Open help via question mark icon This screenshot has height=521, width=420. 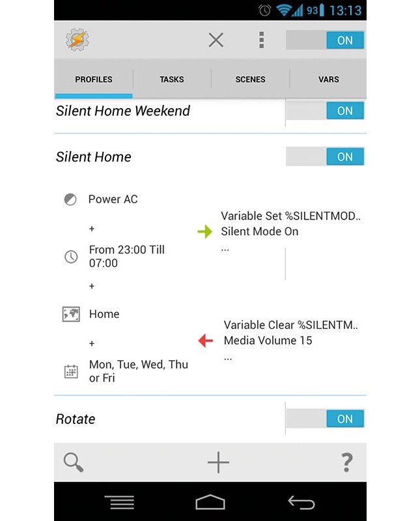click(347, 462)
